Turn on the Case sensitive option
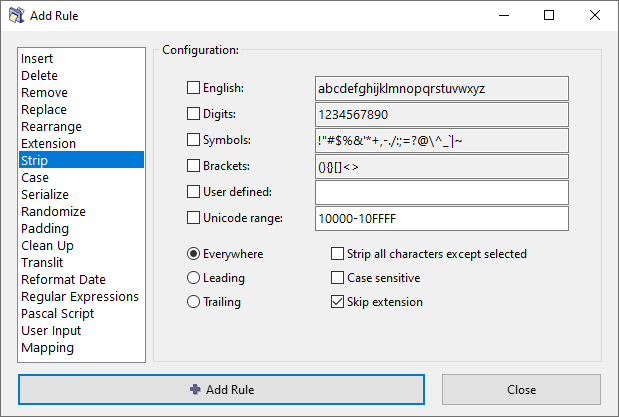Image resolution: width=619 pixels, height=417 pixels. point(337,278)
